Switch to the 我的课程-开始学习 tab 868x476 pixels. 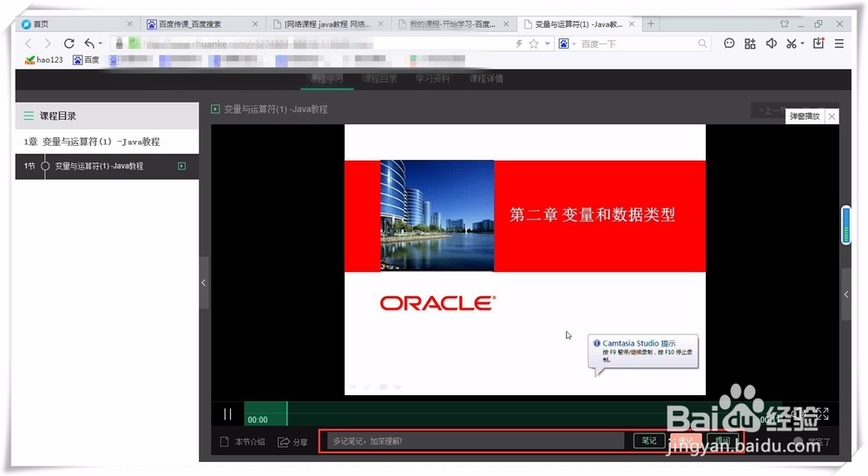452,23
